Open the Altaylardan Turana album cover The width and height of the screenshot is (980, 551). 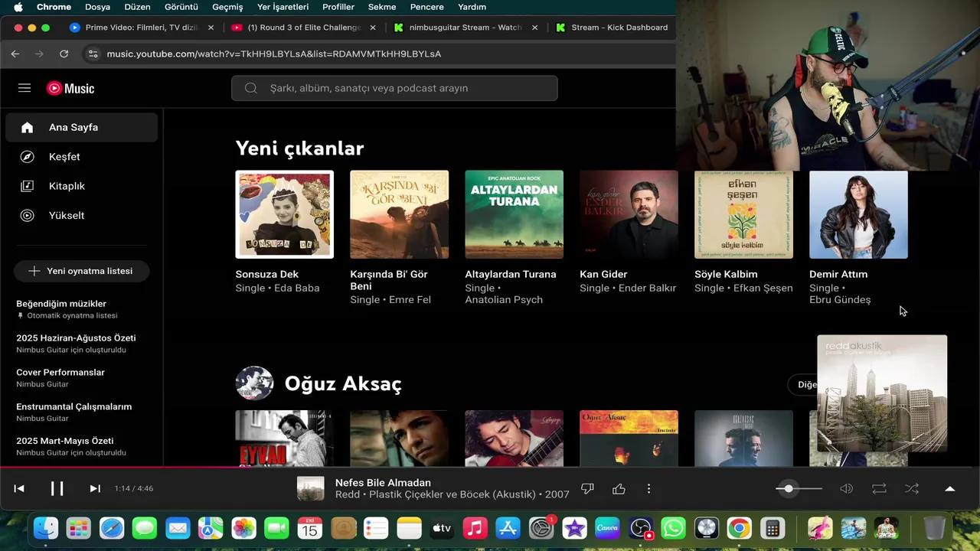pyautogui.click(x=514, y=214)
